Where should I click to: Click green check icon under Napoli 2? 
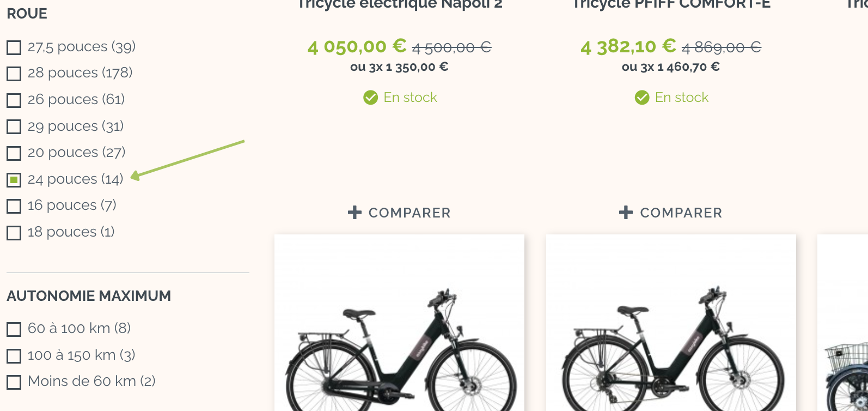[x=370, y=98]
